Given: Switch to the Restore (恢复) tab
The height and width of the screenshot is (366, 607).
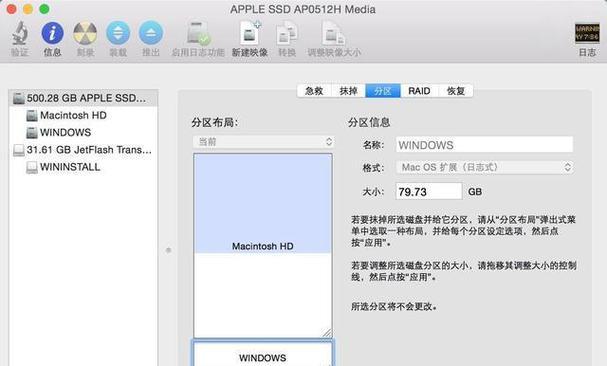Looking at the screenshot, I should pos(456,91).
